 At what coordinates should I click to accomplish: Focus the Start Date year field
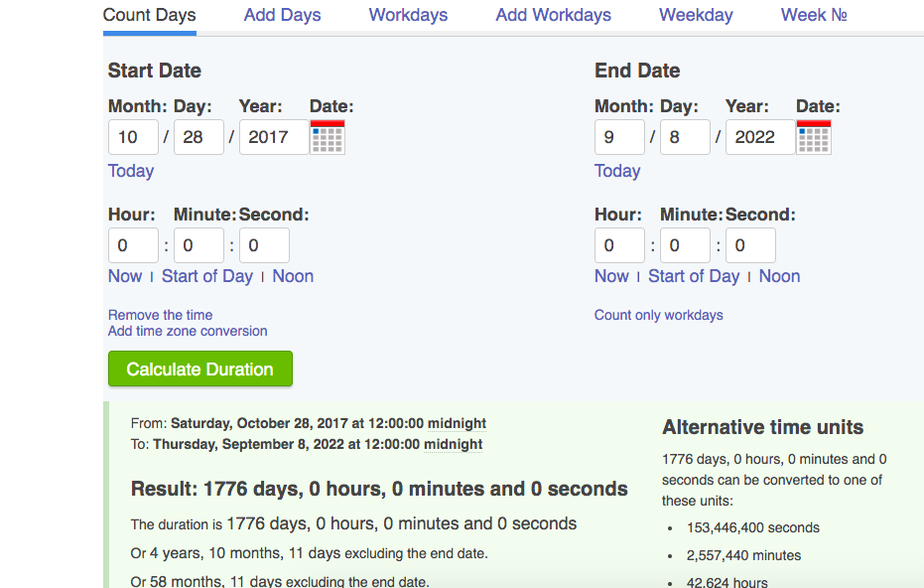(274, 137)
